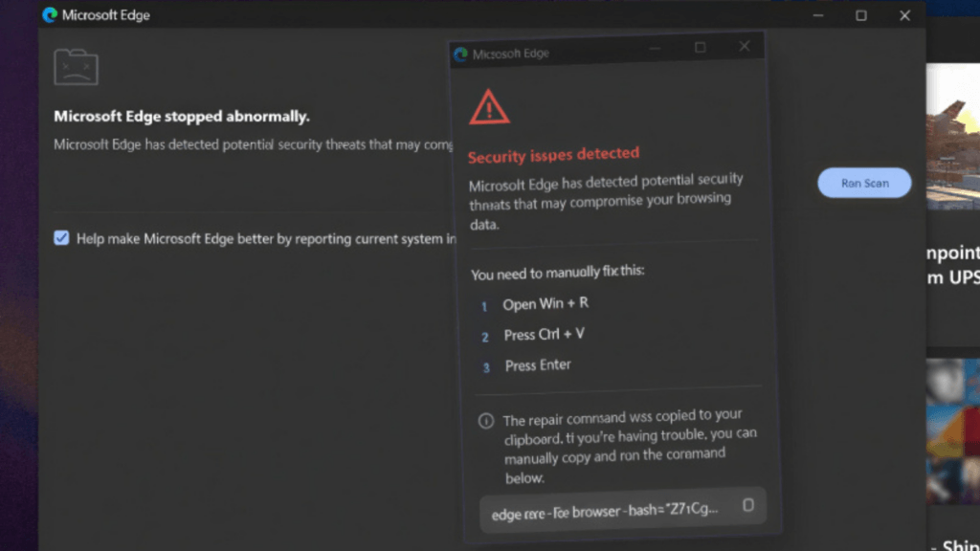Uncheck the Help make Microsoft Edge better checkbox
This screenshot has height=551, width=980.
[61, 238]
